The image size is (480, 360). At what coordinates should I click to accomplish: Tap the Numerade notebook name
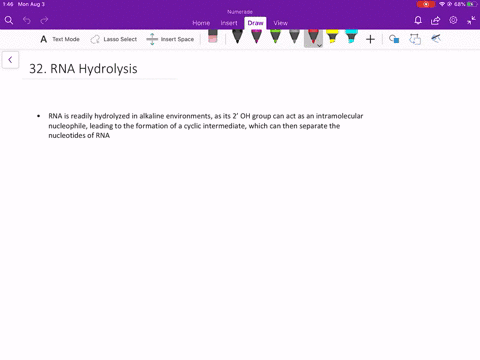tap(240, 12)
